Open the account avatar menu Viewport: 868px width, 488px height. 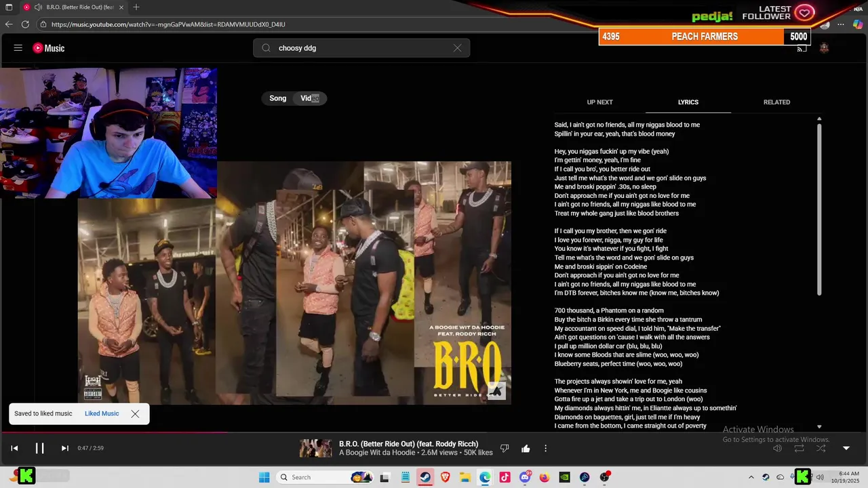click(x=824, y=48)
